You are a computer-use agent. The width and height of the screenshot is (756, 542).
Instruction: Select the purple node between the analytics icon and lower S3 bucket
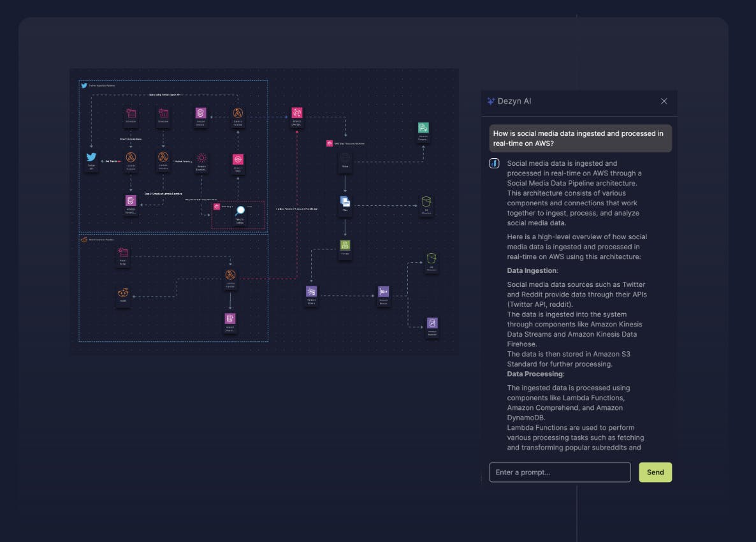(x=383, y=291)
